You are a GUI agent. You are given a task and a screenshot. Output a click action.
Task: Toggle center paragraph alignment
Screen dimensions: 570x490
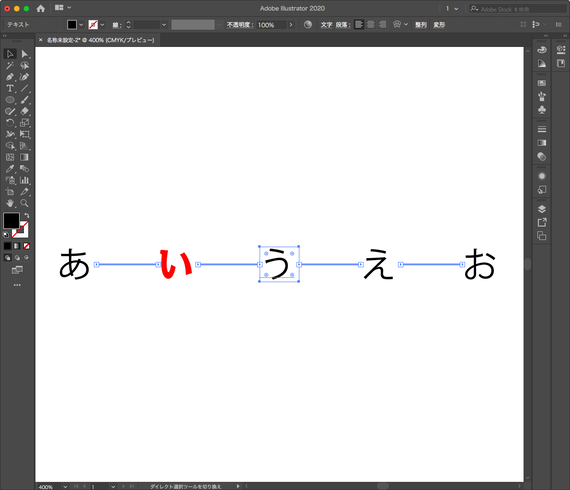tap(370, 25)
